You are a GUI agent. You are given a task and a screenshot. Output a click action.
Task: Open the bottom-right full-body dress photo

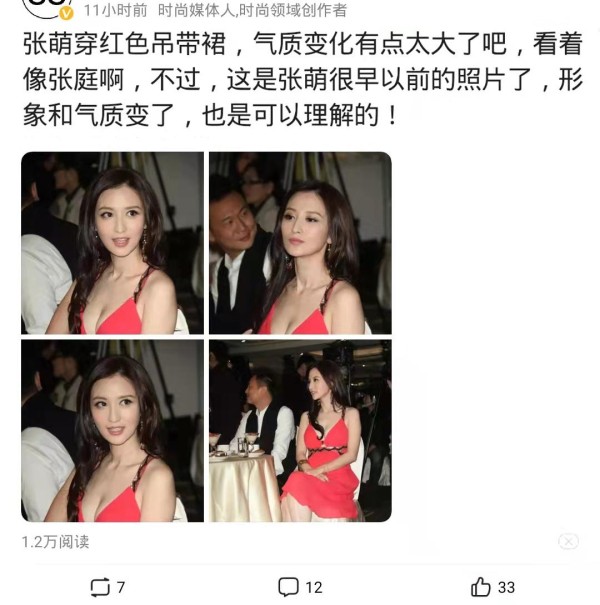tap(300, 431)
